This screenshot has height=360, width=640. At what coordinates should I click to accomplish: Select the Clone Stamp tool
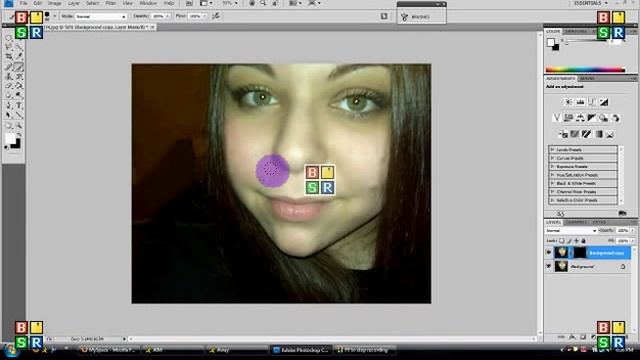8,76
